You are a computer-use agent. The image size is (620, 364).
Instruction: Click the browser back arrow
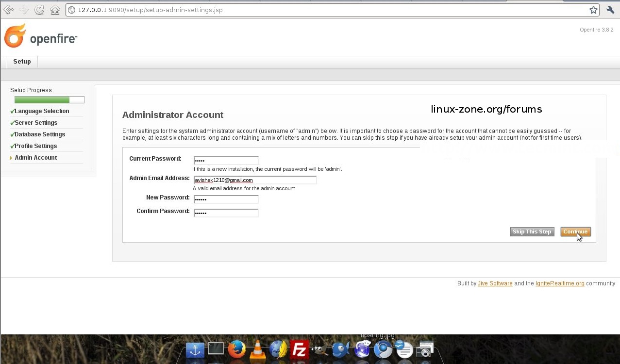click(8, 10)
